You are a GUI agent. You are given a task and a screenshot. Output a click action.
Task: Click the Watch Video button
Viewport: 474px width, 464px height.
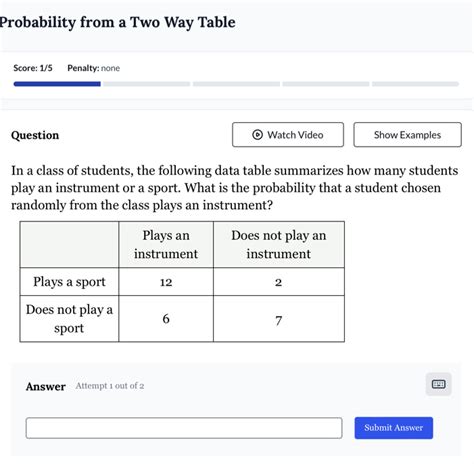[x=288, y=135]
